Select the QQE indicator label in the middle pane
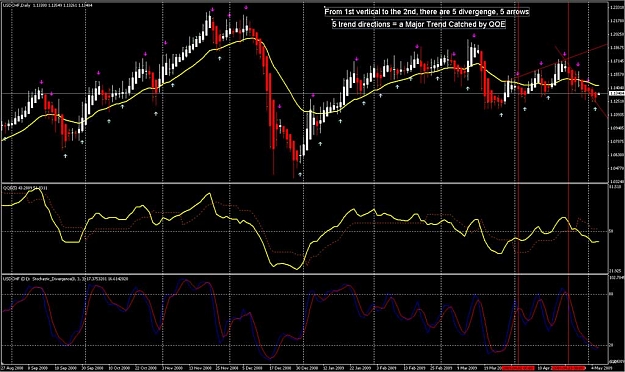The height and width of the screenshot is (372, 625). [x=25, y=187]
